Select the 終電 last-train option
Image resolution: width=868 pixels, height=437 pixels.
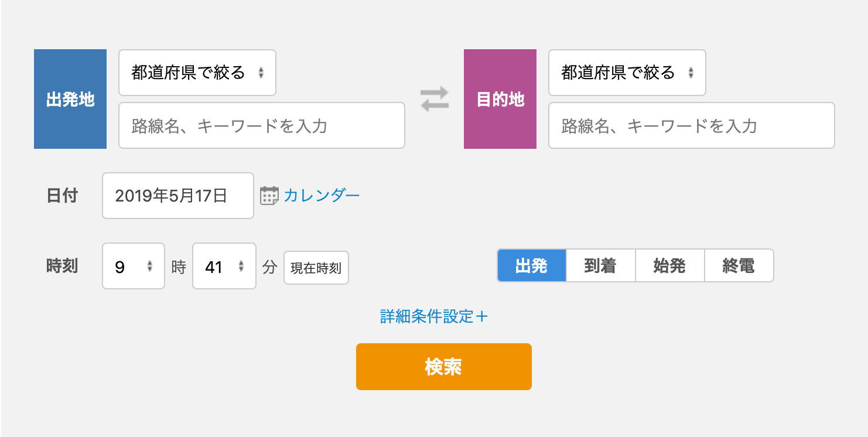pyautogui.click(x=739, y=265)
